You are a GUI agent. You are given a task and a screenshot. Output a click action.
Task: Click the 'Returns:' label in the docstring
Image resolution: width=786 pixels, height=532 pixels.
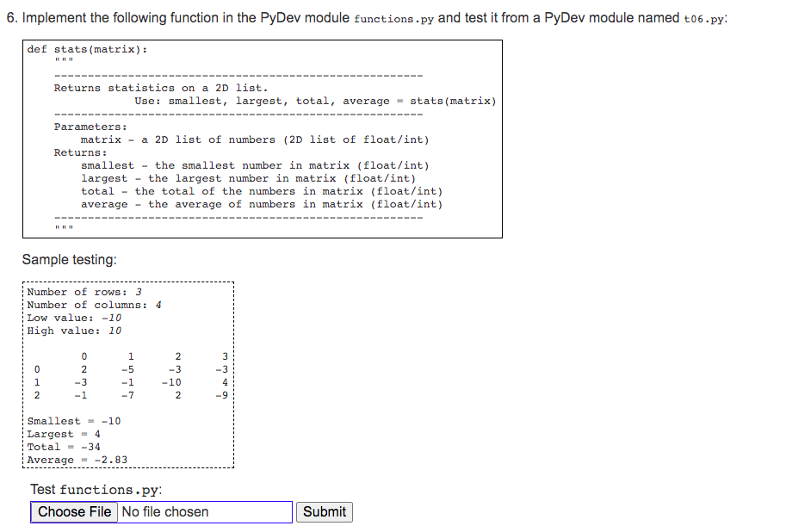(73, 152)
